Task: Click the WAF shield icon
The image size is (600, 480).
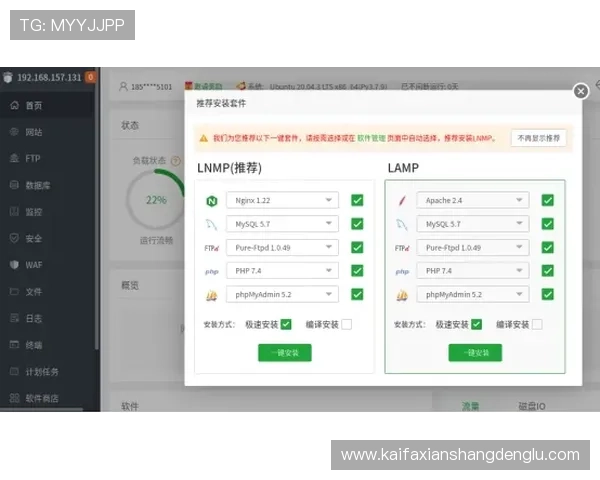Action: 14,264
